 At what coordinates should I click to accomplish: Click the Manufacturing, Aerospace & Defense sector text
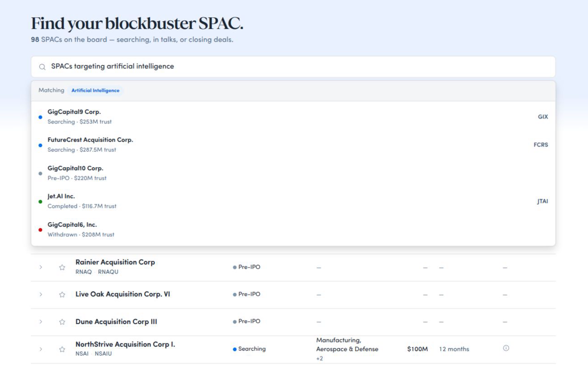tap(347, 344)
